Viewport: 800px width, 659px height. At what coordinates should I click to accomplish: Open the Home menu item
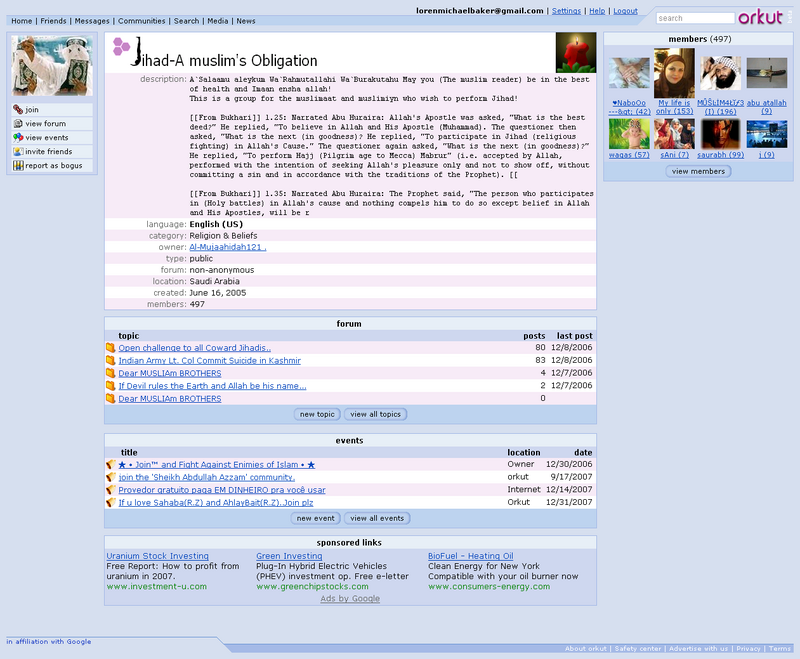pos(21,21)
